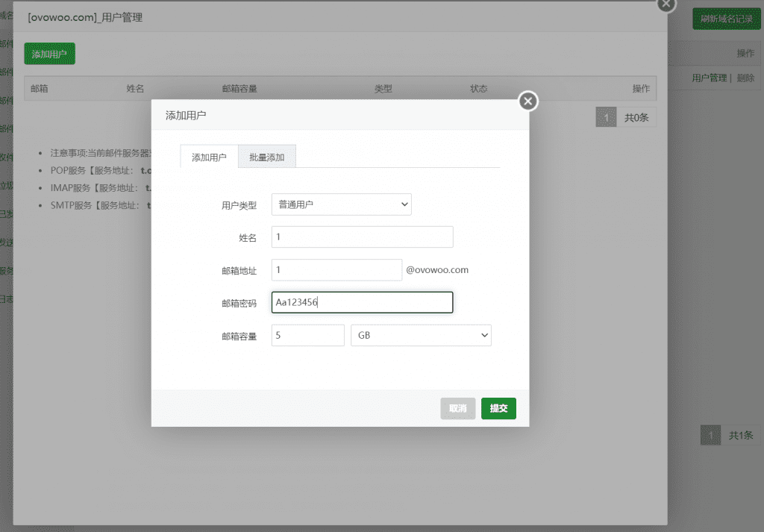
Task: Click the 邮箱密码 field containing Aa123456
Action: 362,302
